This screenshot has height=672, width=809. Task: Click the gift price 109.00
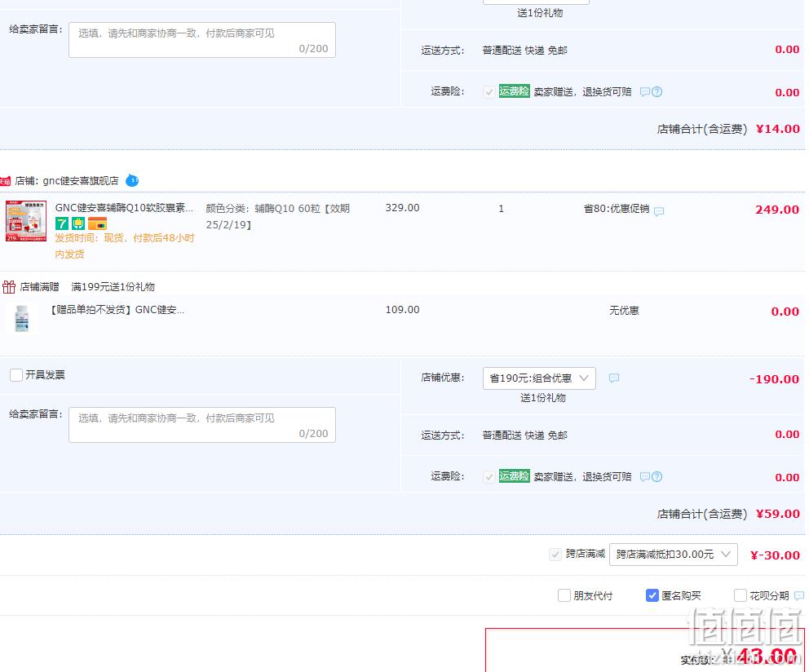tap(402, 310)
